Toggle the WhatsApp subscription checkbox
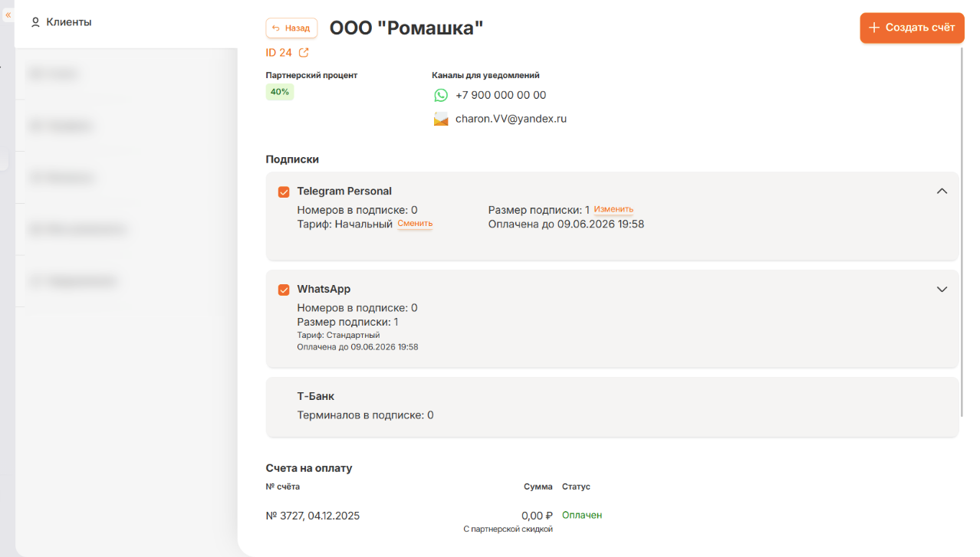Screen dimensions: 980x557 284,290
